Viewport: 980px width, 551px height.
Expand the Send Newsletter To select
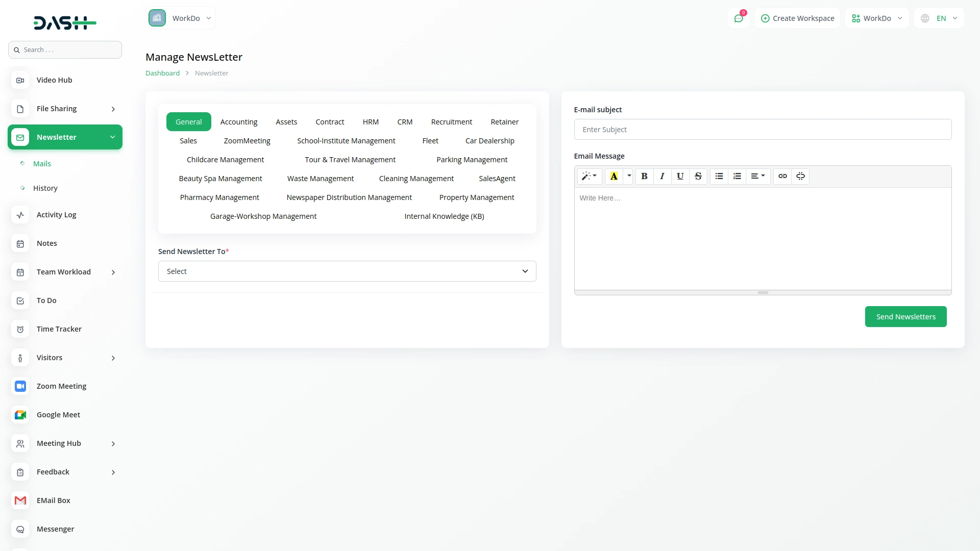click(x=347, y=271)
